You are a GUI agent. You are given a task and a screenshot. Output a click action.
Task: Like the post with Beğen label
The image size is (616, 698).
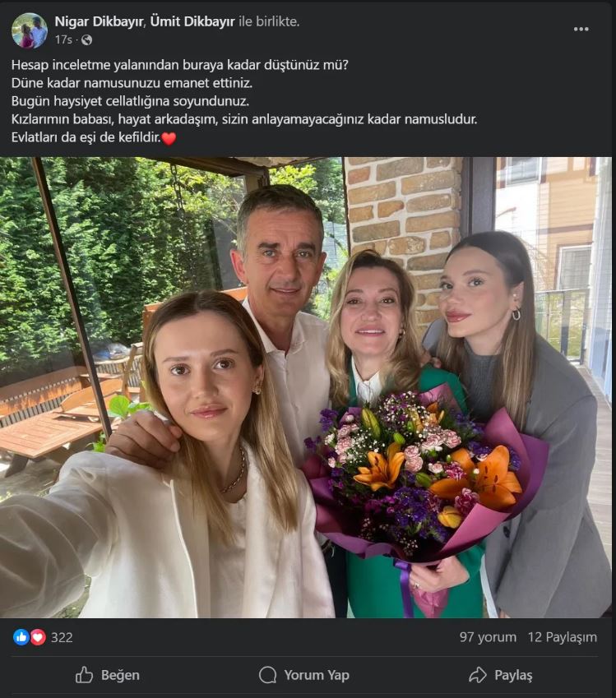[120, 675]
